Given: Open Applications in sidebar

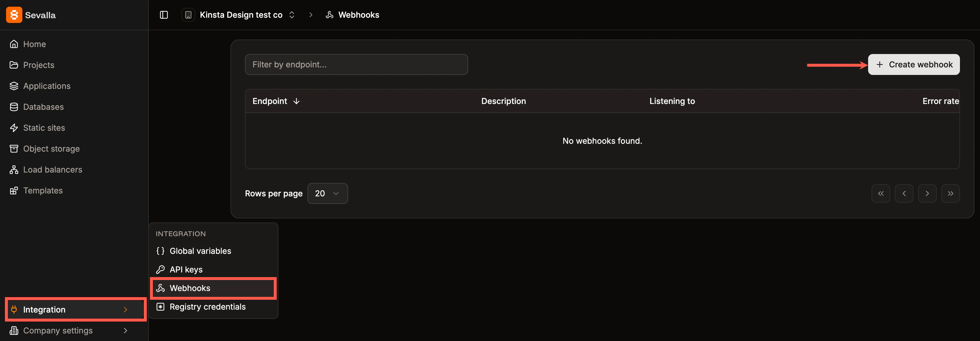Looking at the screenshot, I should 74,86.
